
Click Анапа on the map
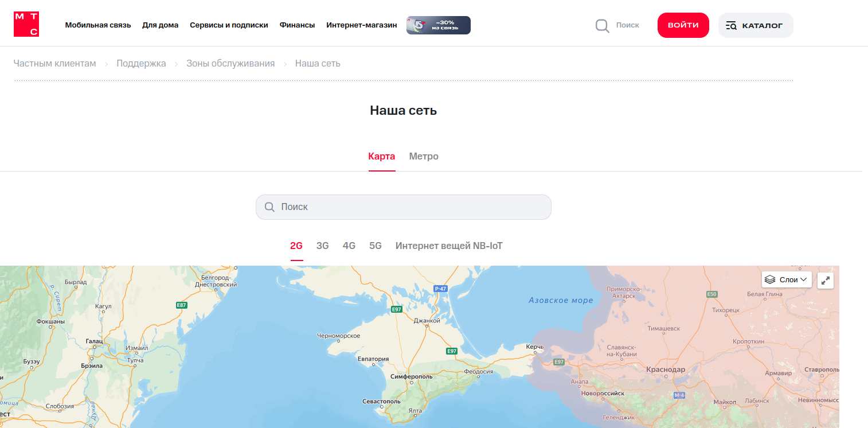pos(580,382)
